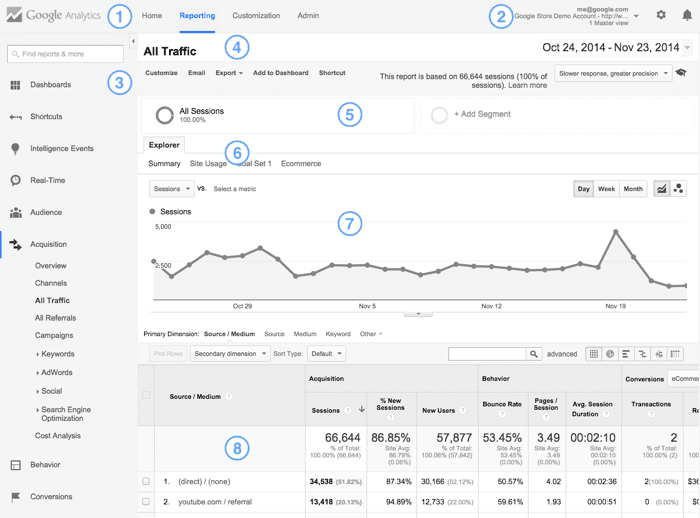Screen dimensions: 700x518
Task: Click help icon next to Source / Medium
Action: click(x=229, y=397)
